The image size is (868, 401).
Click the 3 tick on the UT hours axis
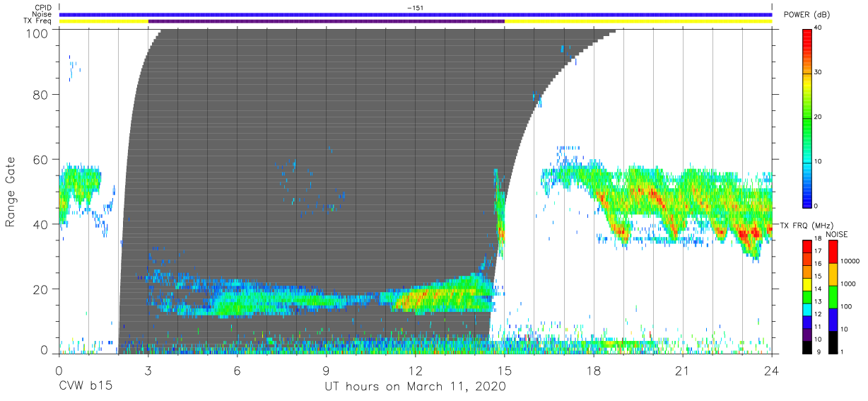[x=148, y=371]
